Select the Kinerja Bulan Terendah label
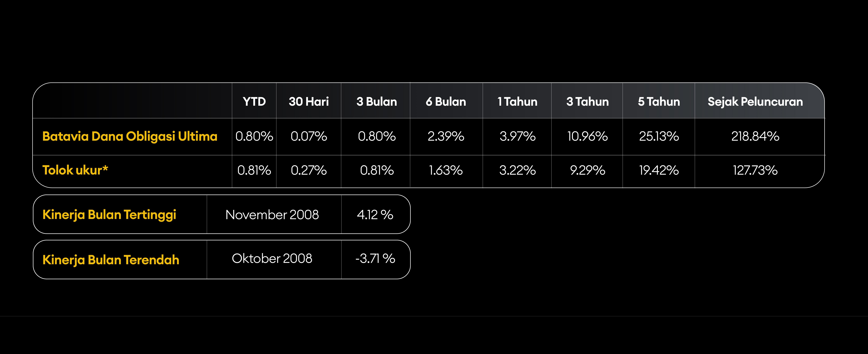 click(111, 260)
